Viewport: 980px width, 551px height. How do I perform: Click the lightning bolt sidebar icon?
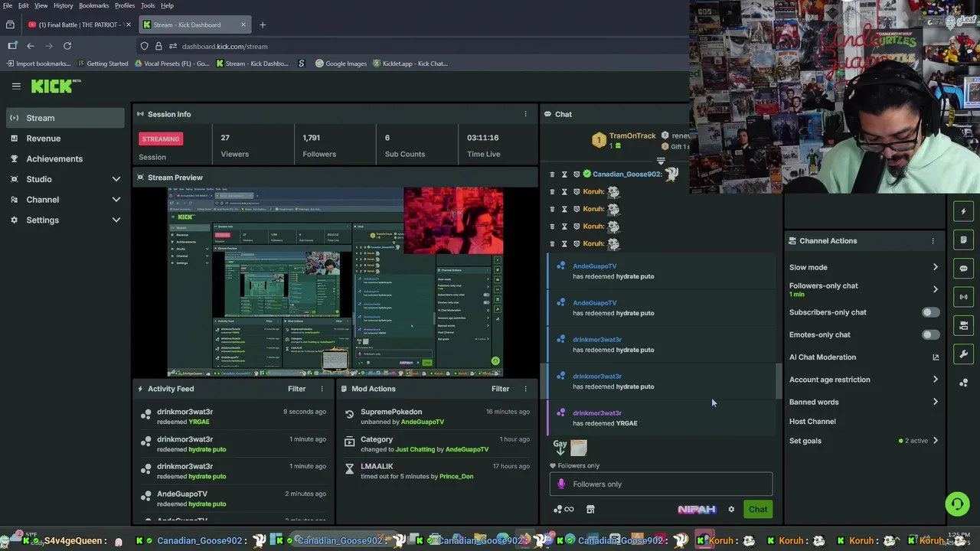point(963,211)
